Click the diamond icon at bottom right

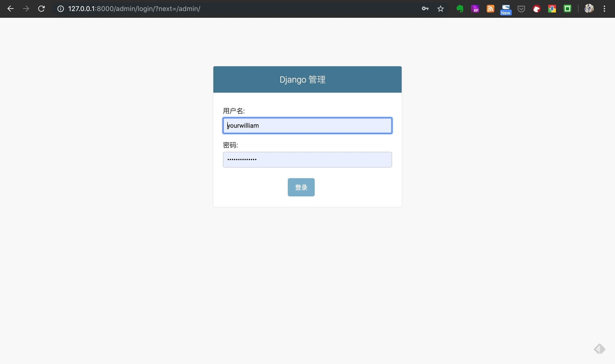pyautogui.click(x=600, y=349)
